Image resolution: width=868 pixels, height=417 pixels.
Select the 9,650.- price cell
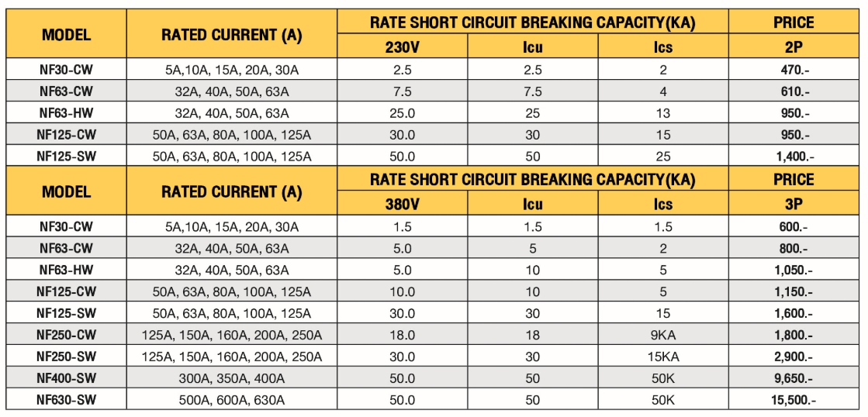(x=794, y=378)
